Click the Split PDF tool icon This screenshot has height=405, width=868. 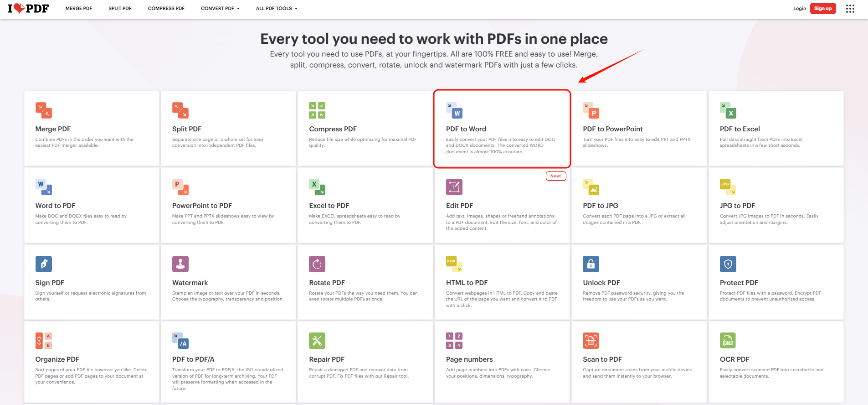pyautogui.click(x=180, y=110)
